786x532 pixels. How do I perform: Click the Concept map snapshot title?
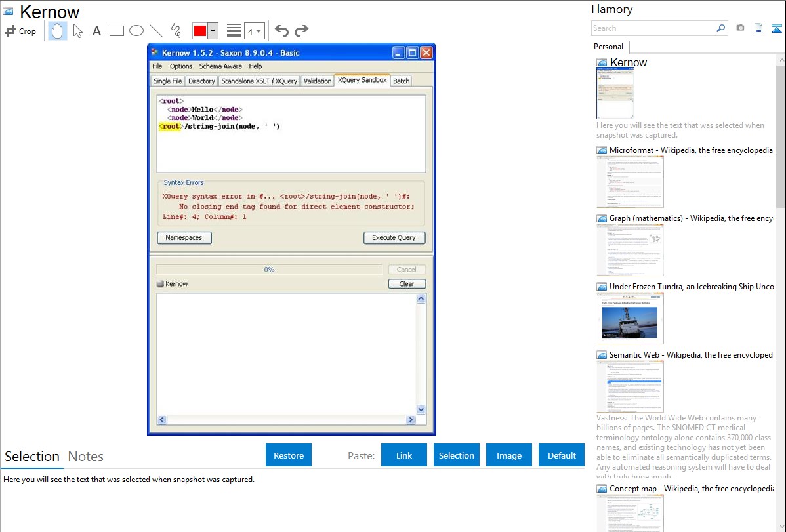pos(691,488)
